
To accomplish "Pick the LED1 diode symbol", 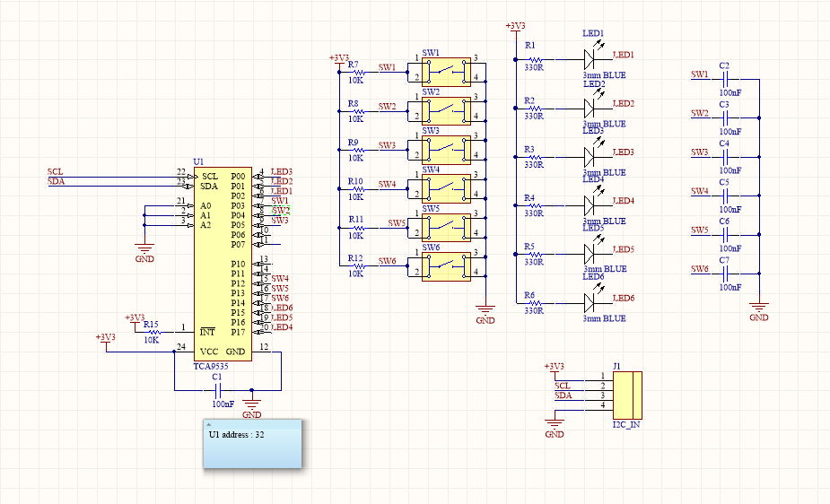I will 590,60.
